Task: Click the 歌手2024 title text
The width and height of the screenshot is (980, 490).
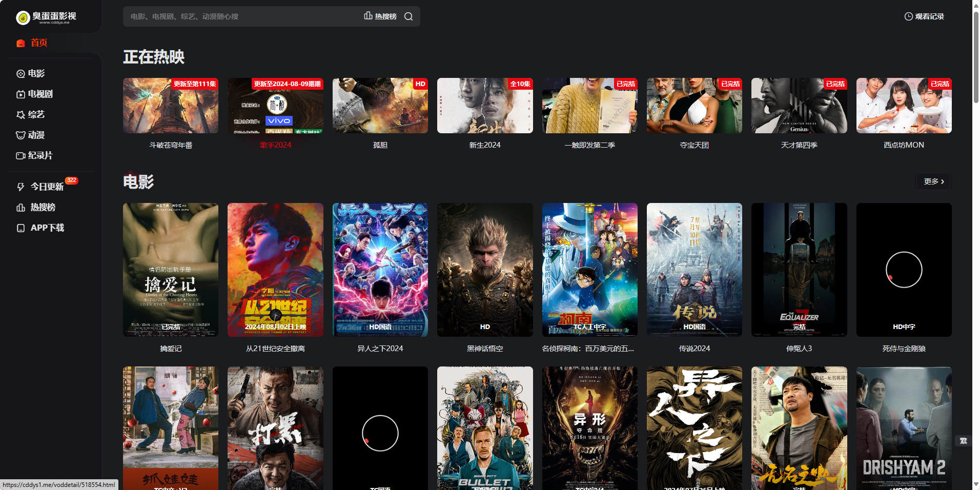Action: [275, 145]
